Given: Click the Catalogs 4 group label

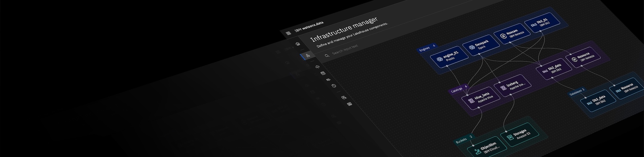Looking at the screenshot, I should tap(459, 89).
